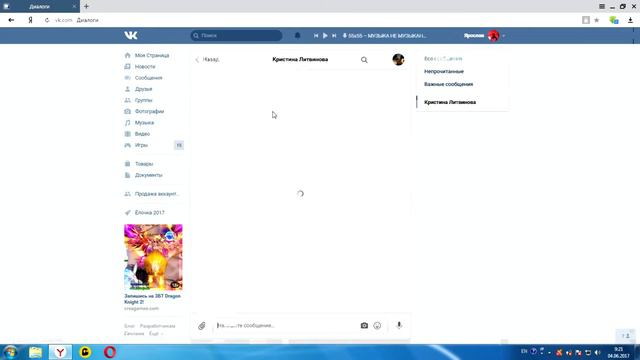Open the current track title in header

(x=387, y=36)
